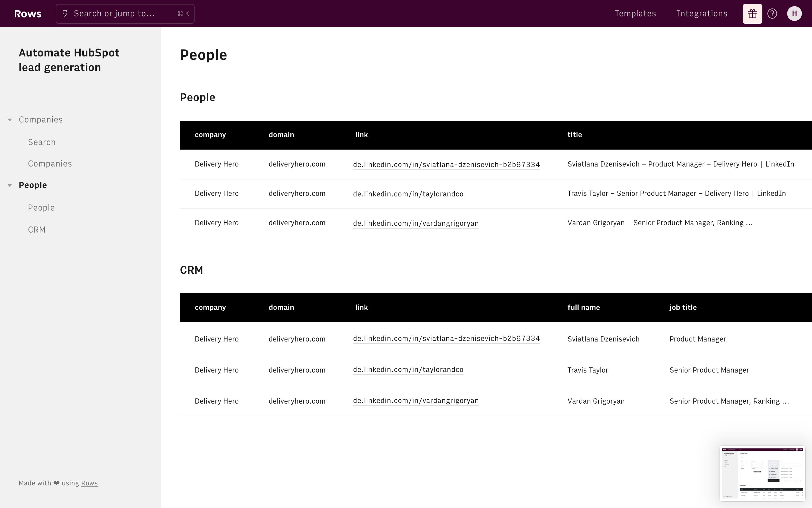Select Vardan Grigoryan full name cell in CRM
The height and width of the screenshot is (508, 812).
tap(596, 401)
